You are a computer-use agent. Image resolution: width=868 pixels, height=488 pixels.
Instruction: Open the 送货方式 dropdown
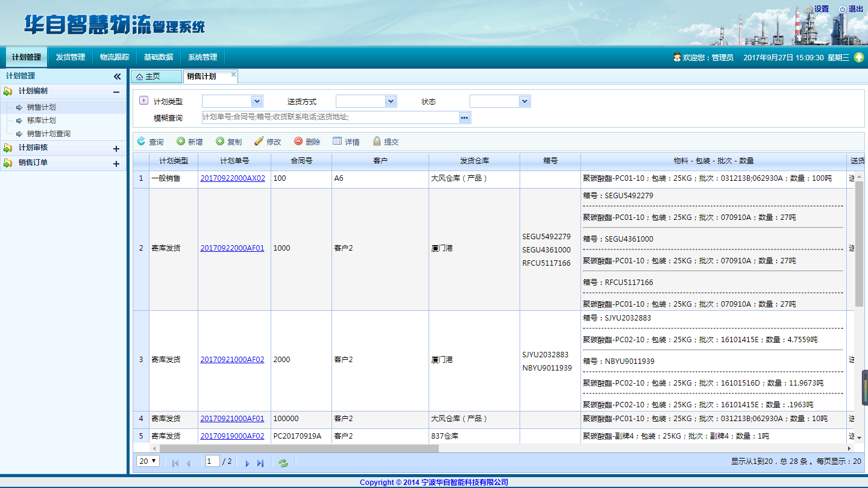(x=391, y=101)
